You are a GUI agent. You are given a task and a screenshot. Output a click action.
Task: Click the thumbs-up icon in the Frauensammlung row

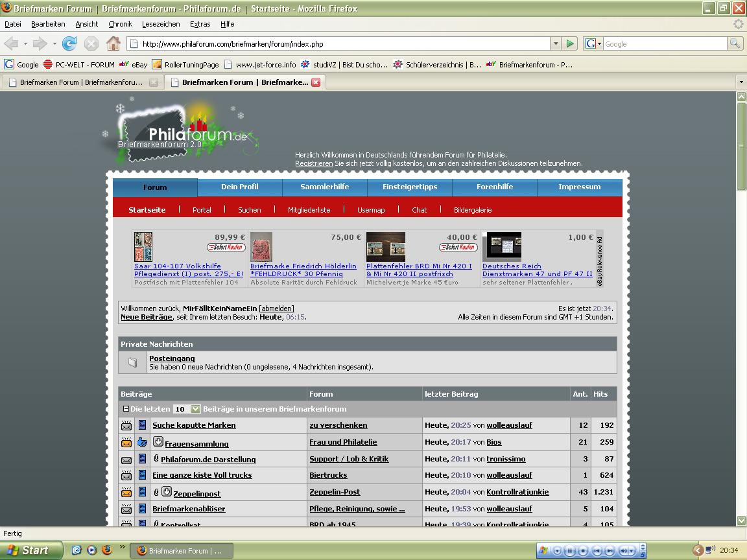point(142,442)
